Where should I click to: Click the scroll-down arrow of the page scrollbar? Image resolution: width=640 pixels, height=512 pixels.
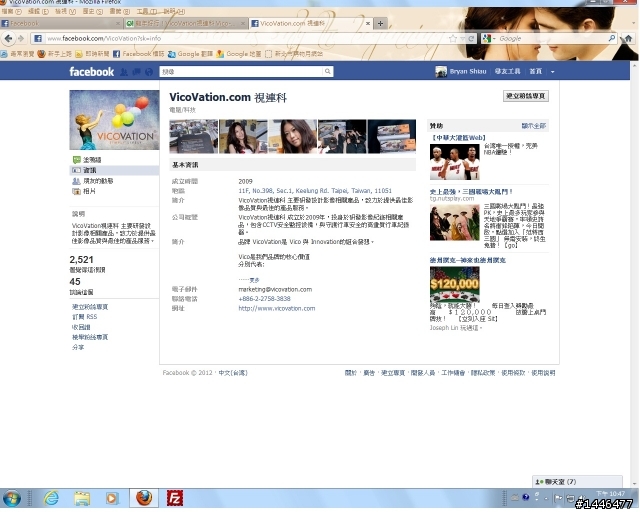pos(635,484)
